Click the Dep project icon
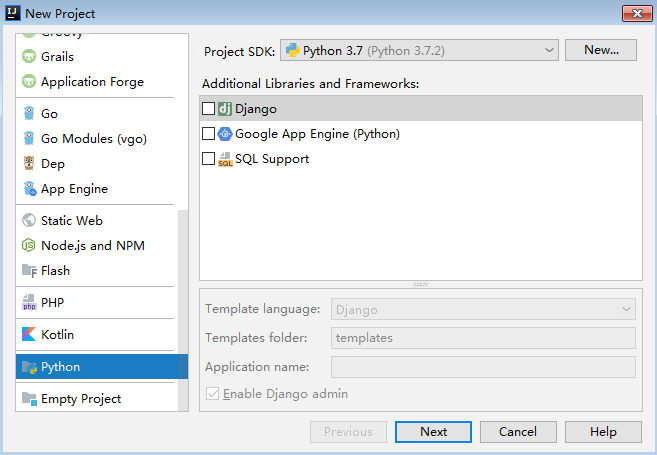The width and height of the screenshot is (657, 455). click(x=29, y=163)
